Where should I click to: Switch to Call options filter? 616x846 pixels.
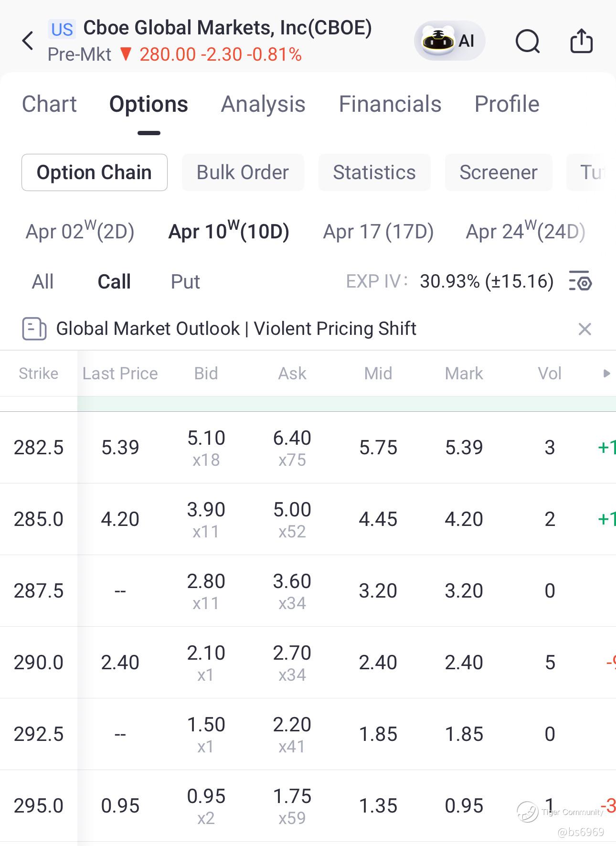click(114, 282)
